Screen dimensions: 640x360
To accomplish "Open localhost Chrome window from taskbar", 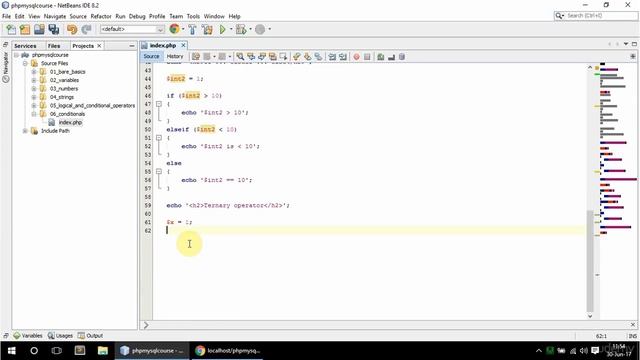I will pos(227,351).
